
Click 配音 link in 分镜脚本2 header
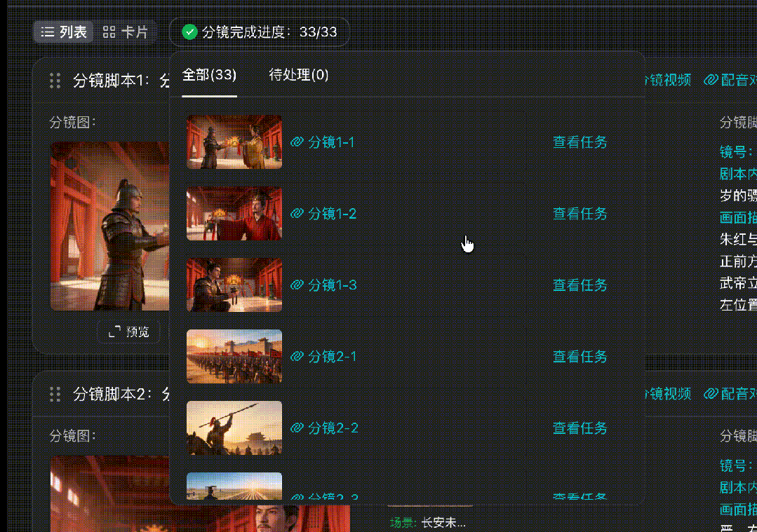(x=730, y=393)
